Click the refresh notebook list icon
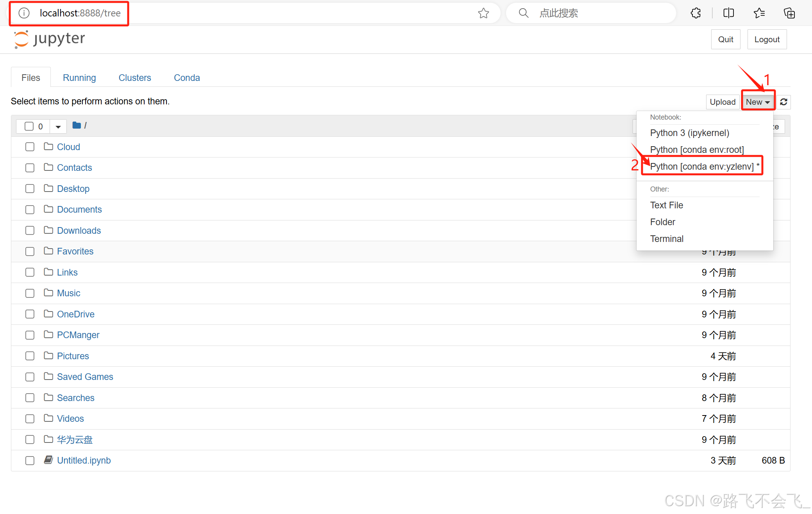The width and height of the screenshot is (812, 514). click(783, 102)
